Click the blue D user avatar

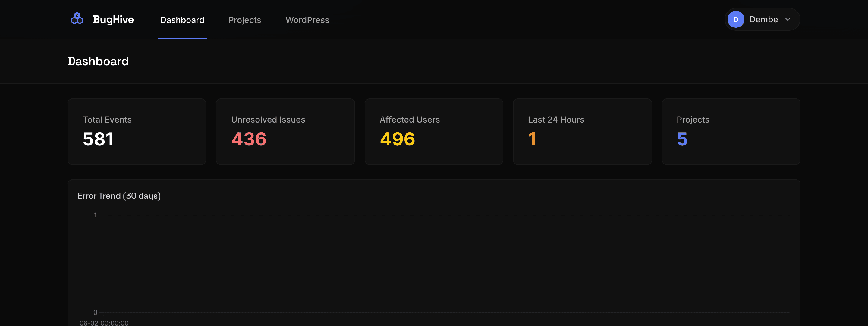coord(736,19)
